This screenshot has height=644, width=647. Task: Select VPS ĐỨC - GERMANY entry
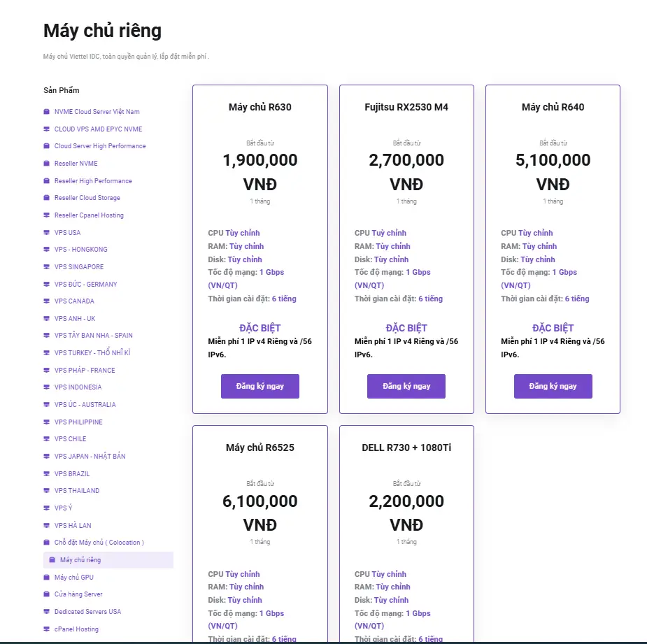tap(86, 285)
